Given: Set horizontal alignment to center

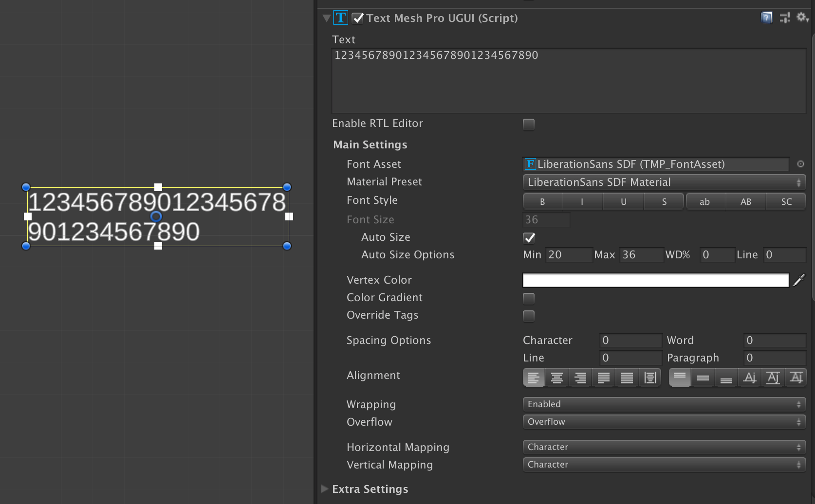Looking at the screenshot, I should [x=557, y=378].
